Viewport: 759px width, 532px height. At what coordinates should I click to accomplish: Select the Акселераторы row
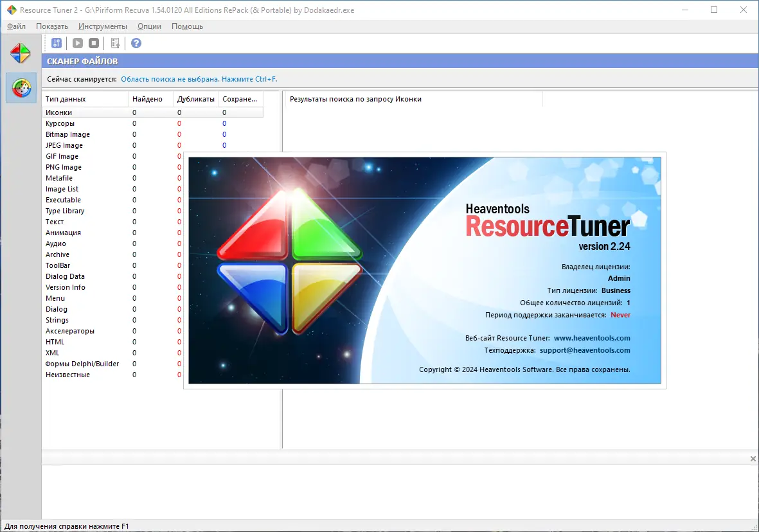(112, 331)
